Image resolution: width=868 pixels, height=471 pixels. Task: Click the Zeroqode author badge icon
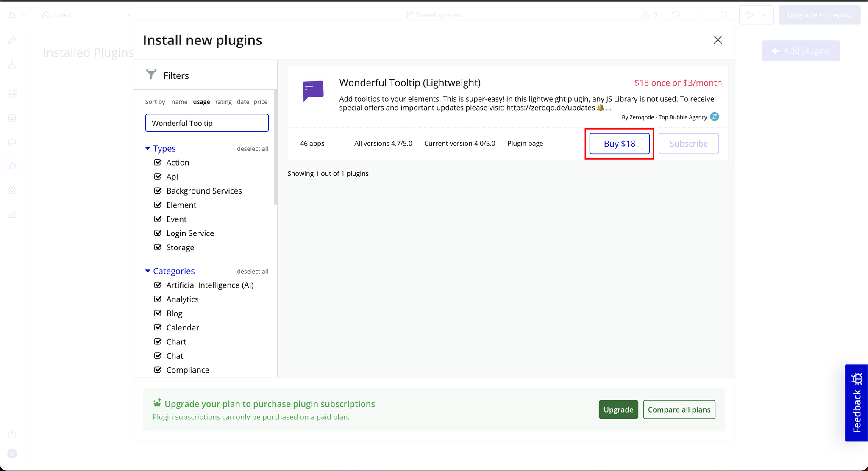[x=715, y=116]
